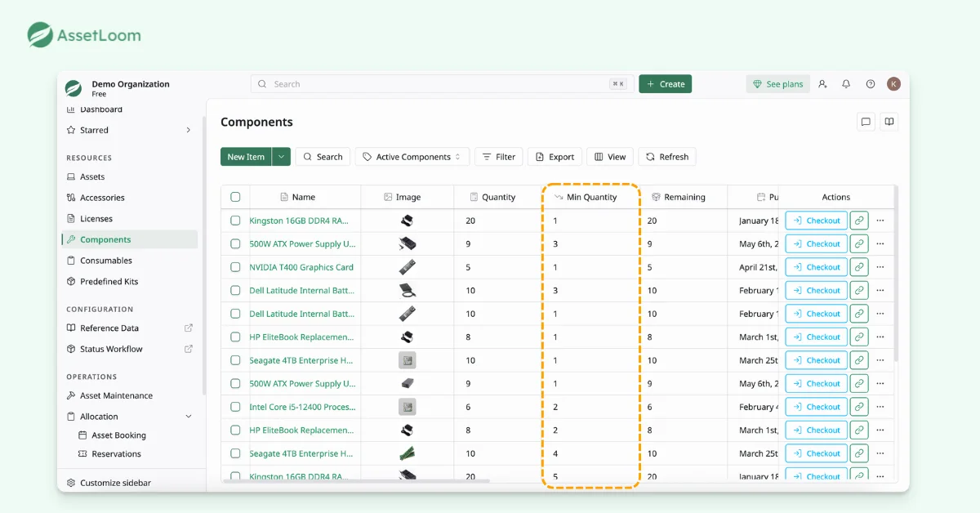Click the New Item button
The height and width of the screenshot is (513, 980).
[x=246, y=157]
